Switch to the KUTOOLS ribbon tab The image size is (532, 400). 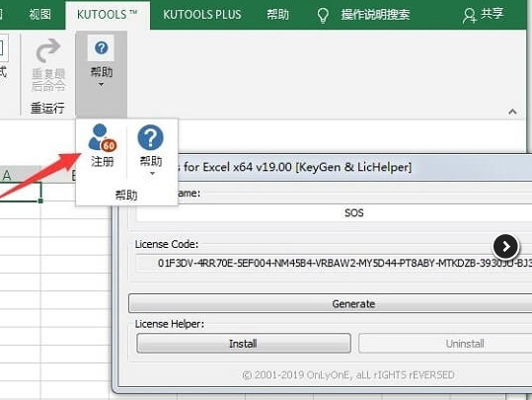(x=108, y=15)
